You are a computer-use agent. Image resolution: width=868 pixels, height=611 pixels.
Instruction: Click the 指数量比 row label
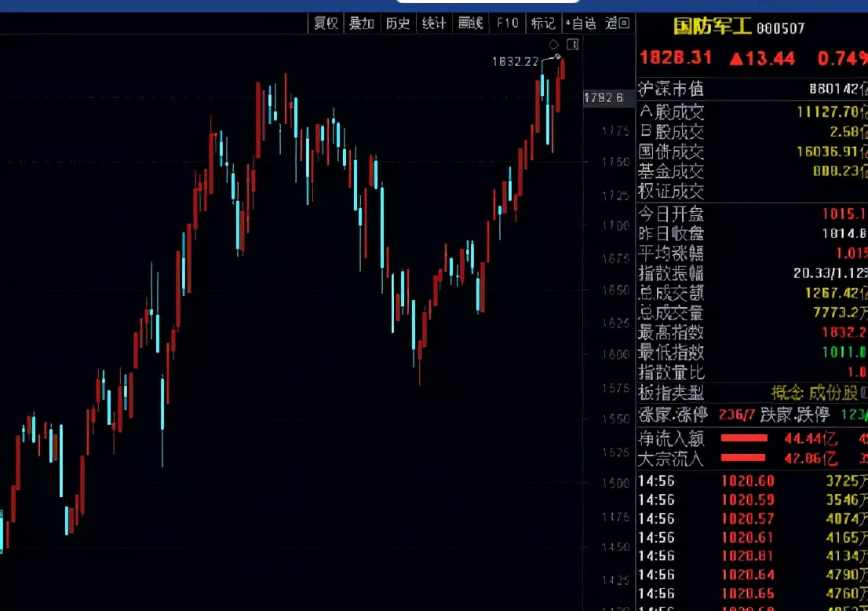[x=671, y=372]
